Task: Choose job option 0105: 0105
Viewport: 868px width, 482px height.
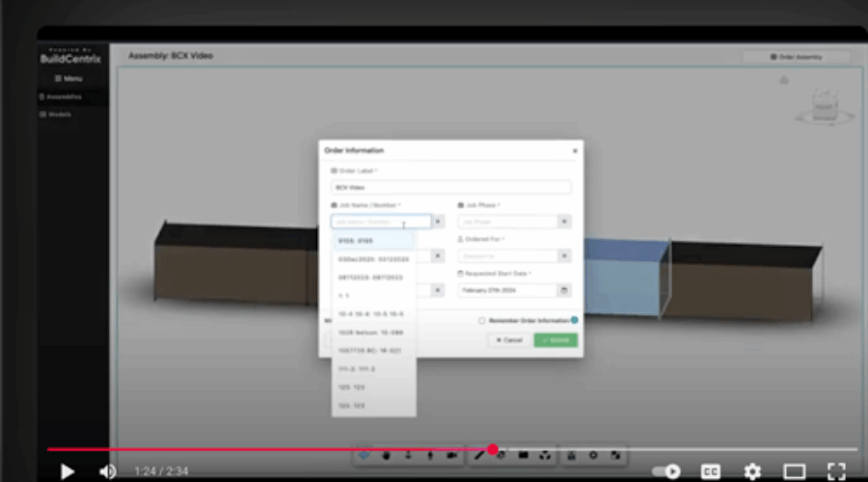Action: [x=373, y=241]
